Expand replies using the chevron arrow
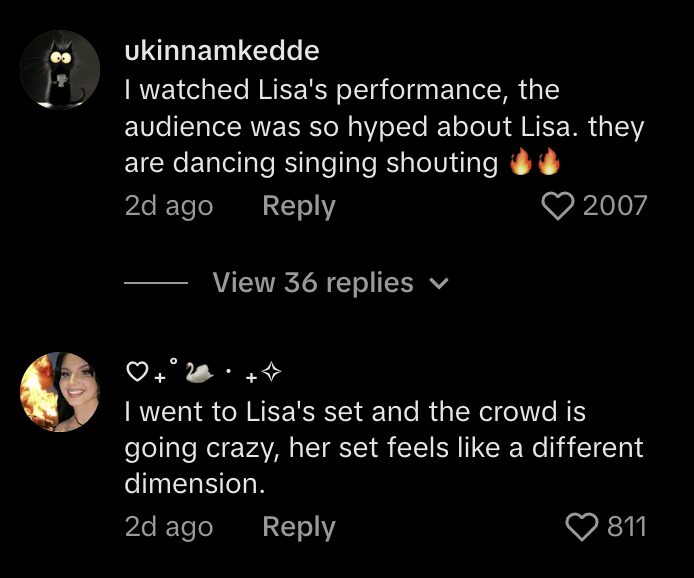Screen dimensions: 694x578 click(x=438, y=284)
